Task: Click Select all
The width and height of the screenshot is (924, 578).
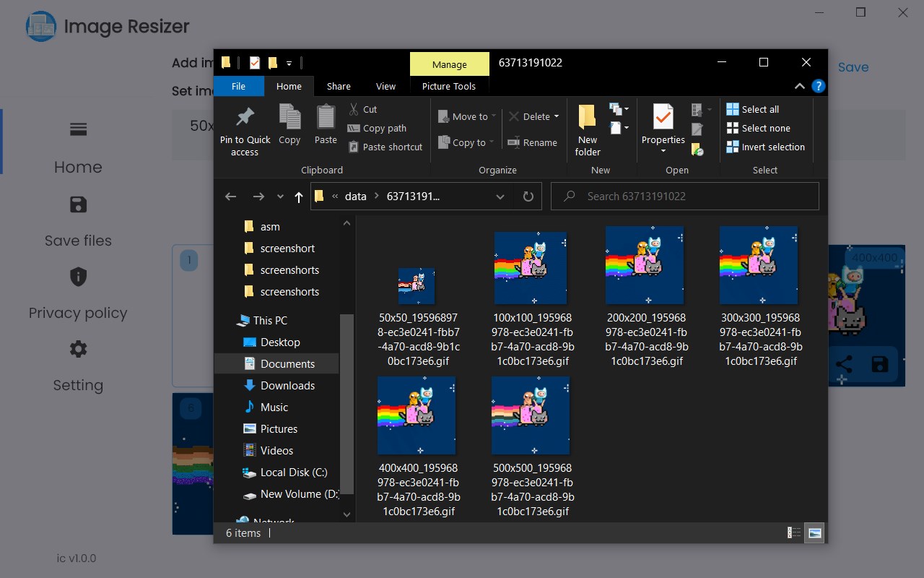Action: tap(753, 109)
